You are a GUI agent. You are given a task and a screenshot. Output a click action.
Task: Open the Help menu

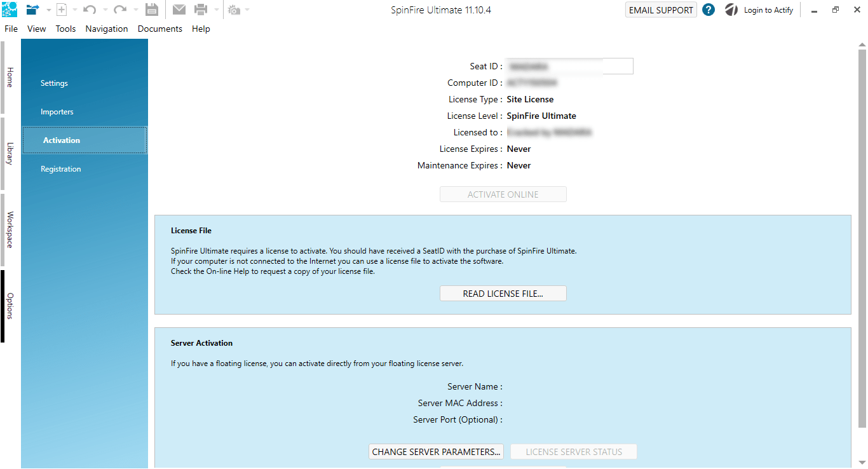pos(201,29)
